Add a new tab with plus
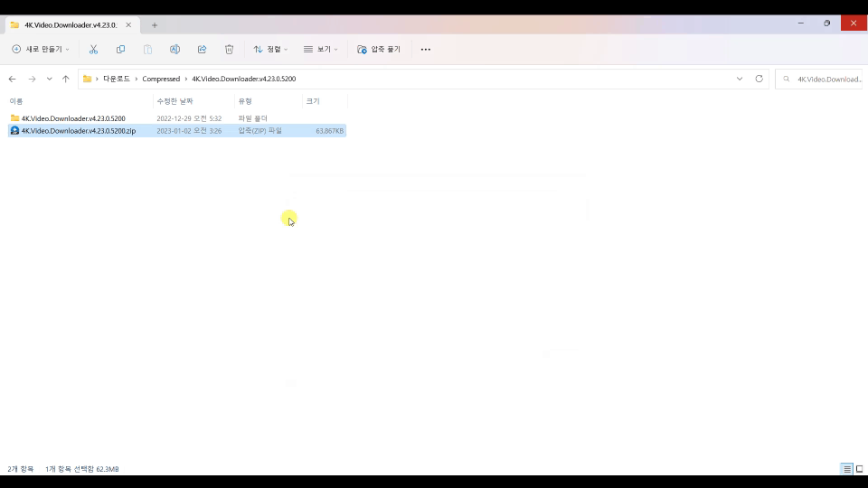The height and width of the screenshot is (488, 868). coord(155,25)
